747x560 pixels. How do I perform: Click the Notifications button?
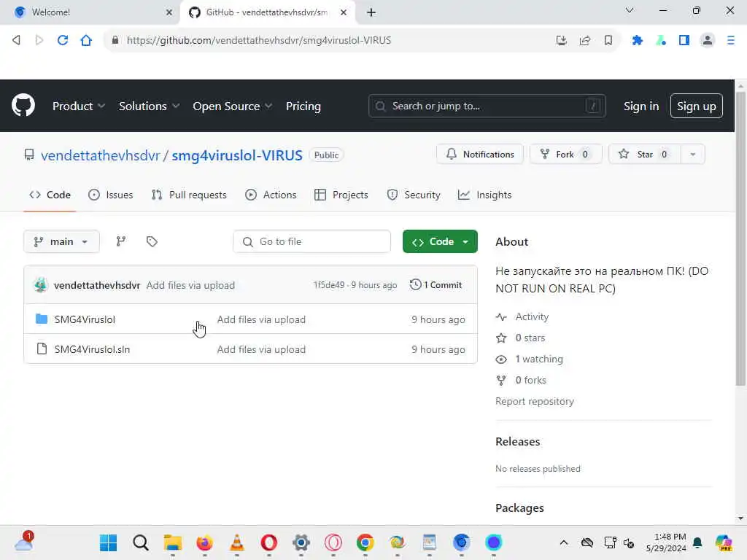coord(480,155)
